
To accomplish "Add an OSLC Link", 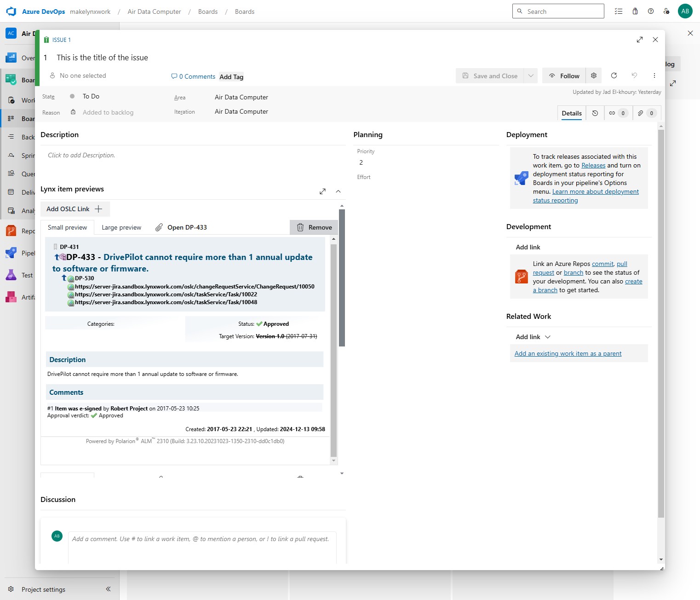I will coord(75,209).
